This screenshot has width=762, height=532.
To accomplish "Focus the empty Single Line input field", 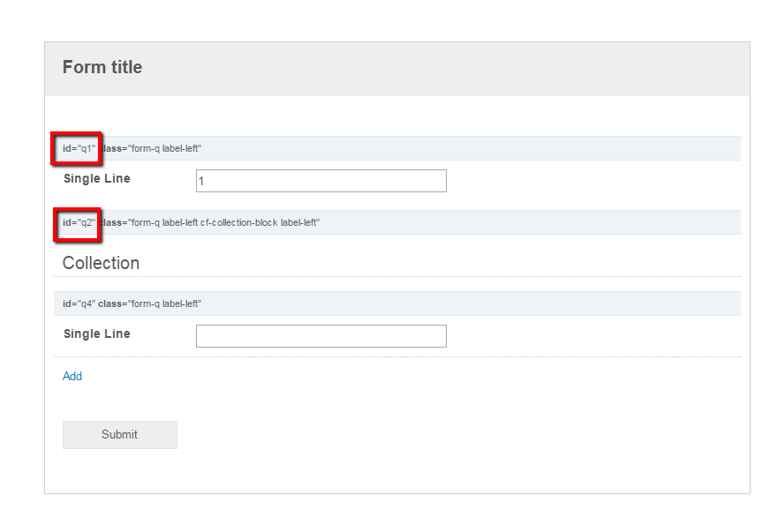I will tap(321, 336).
